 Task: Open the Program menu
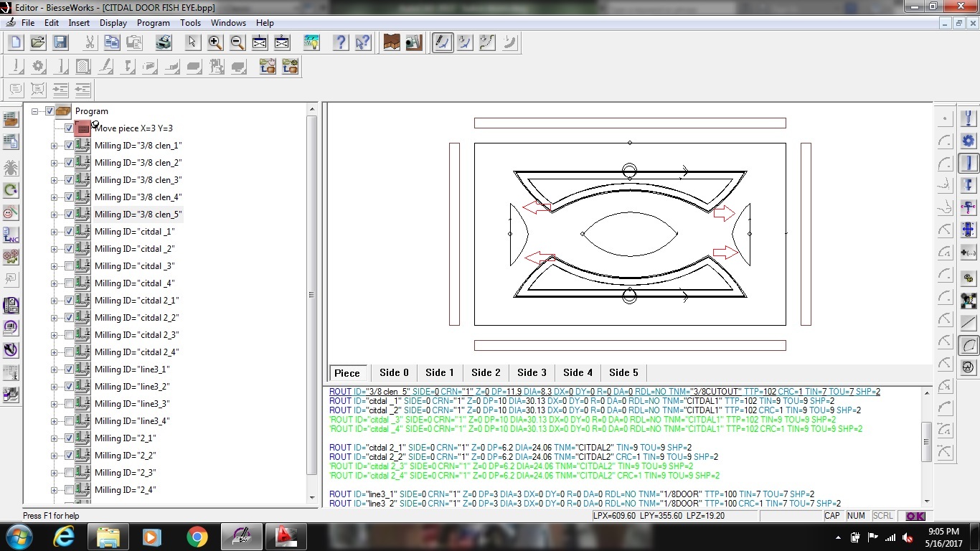pos(154,22)
